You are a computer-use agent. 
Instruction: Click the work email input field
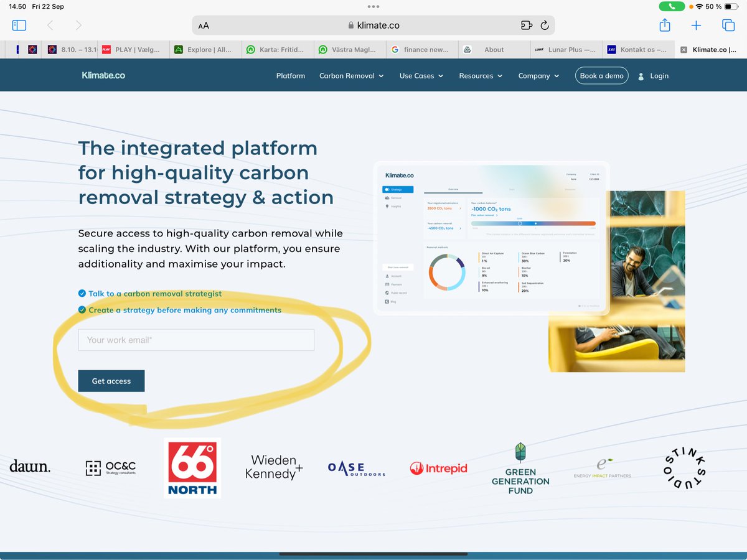coord(196,340)
